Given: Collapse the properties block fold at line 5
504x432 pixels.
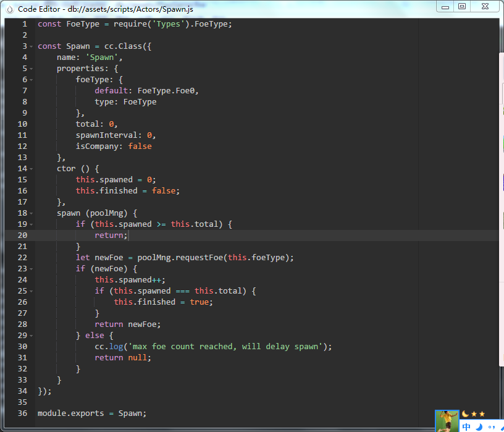Looking at the screenshot, I should click(31, 69).
